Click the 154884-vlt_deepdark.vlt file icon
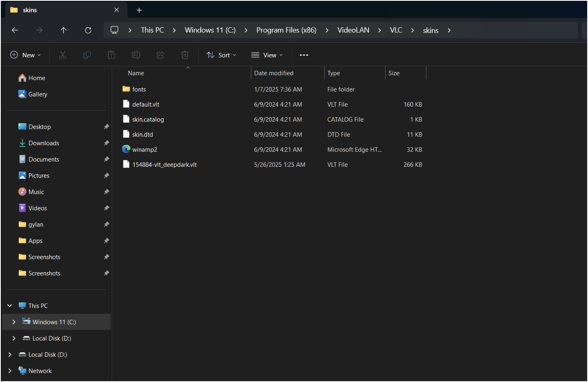Viewport: 588px width, 382px height. coord(126,164)
